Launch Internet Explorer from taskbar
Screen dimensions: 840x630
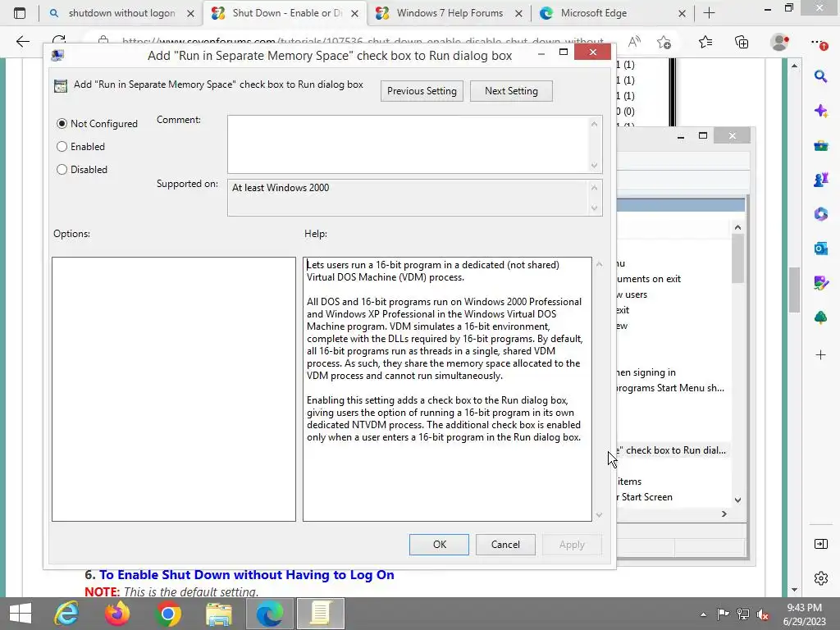point(67,614)
